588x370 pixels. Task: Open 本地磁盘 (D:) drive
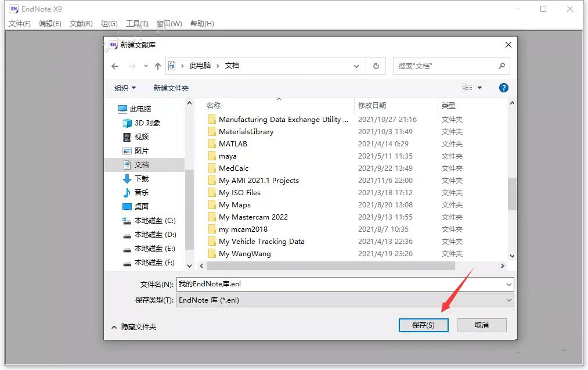pyautogui.click(x=149, y=235)
